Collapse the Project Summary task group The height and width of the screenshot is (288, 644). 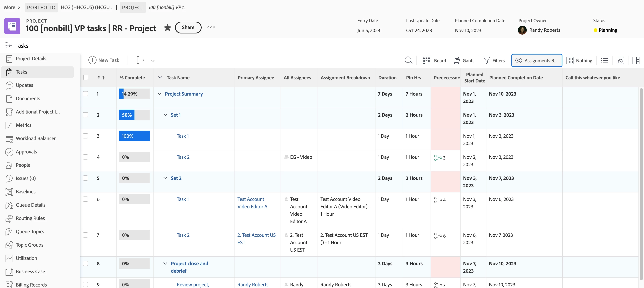(159, 94)
